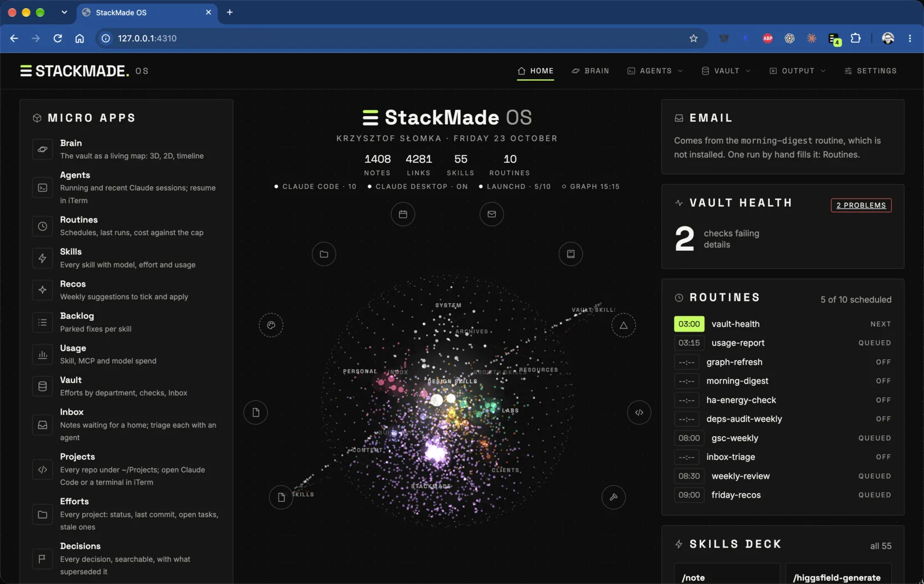The width and height of the screenshot is (924, 584).
Task: Open the Decisions flag icon
Action: [42, 559]
